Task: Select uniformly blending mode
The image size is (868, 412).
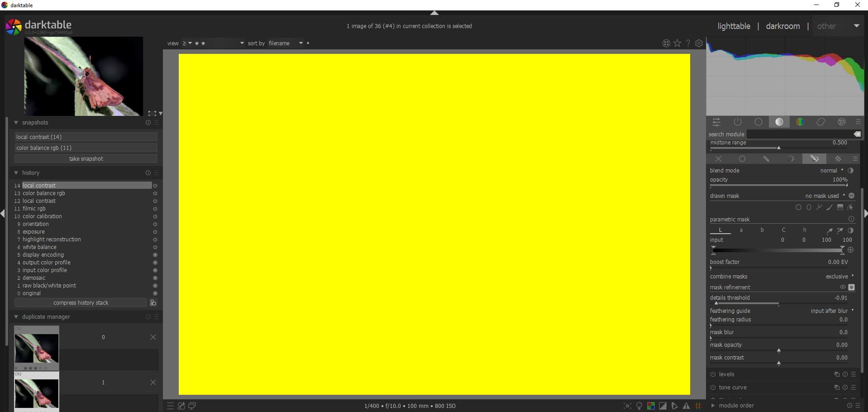Action: [742, 159]
